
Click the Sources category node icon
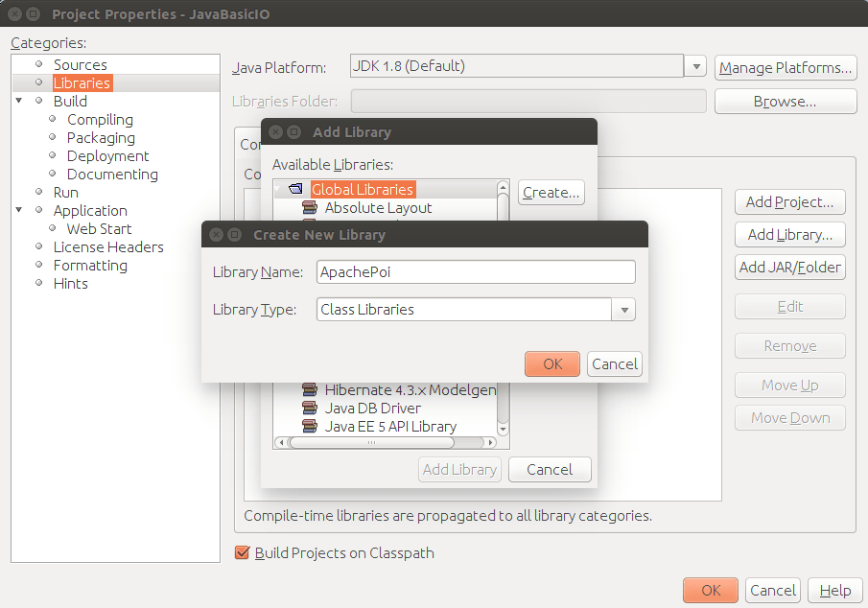[x=37, y=64]
